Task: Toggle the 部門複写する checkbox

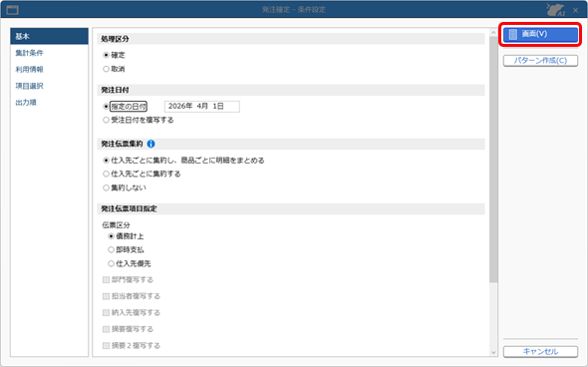Action: (106, 280)
